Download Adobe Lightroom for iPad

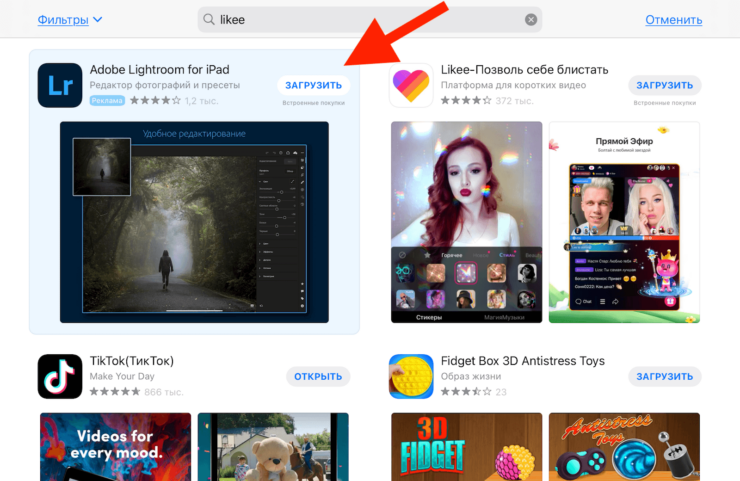coord(313,85)
